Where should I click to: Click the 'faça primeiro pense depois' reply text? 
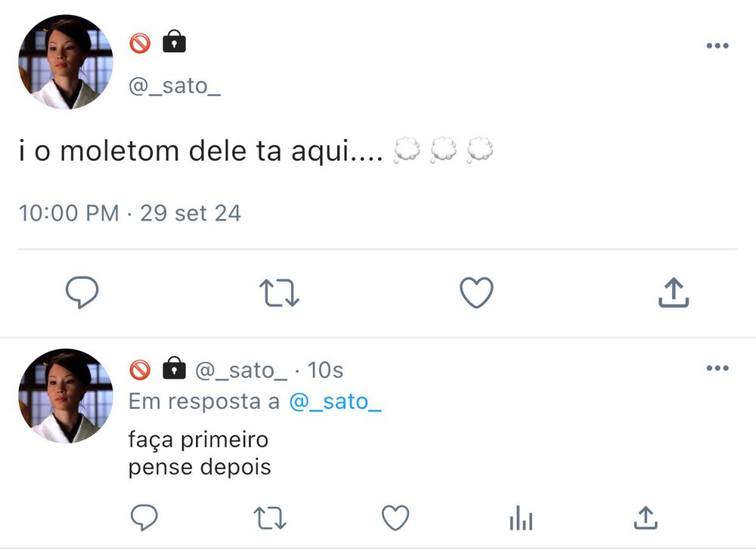pos(200,453)
